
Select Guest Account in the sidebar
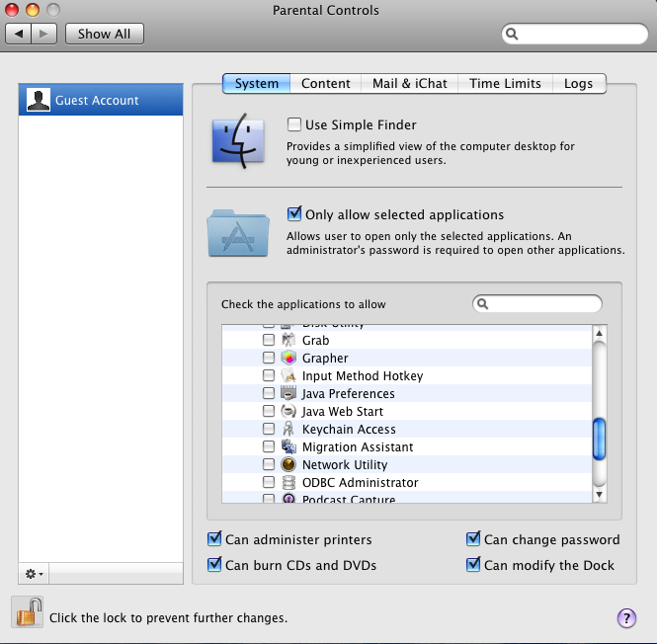point(101,100)
